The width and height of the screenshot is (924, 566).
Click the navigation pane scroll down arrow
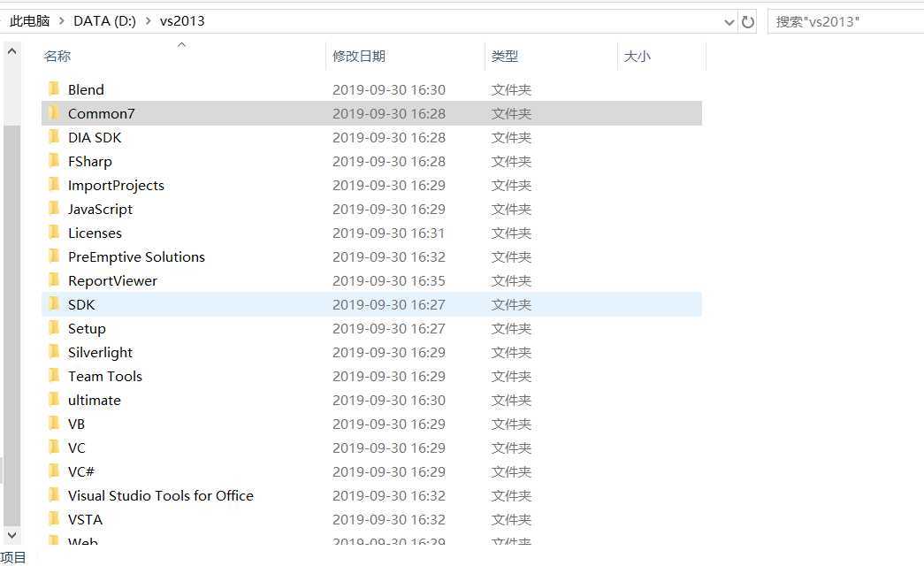pos(11,535)
